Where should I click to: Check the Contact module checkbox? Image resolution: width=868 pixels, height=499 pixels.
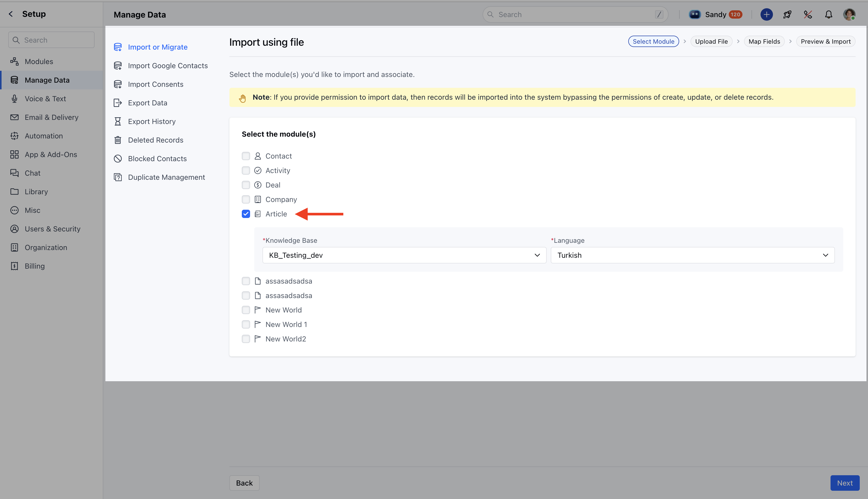[x=246, y=156]
